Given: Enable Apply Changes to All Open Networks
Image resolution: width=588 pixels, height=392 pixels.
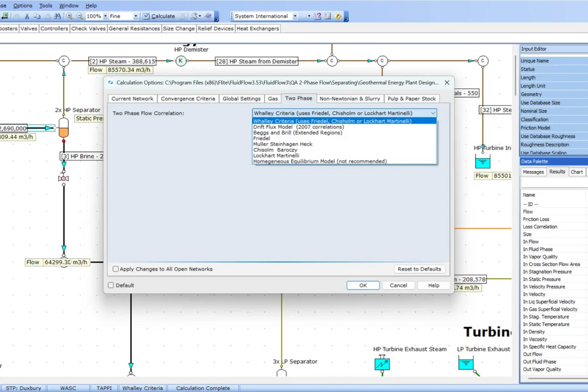Looking at the screenshot, I should click(116, 269).
